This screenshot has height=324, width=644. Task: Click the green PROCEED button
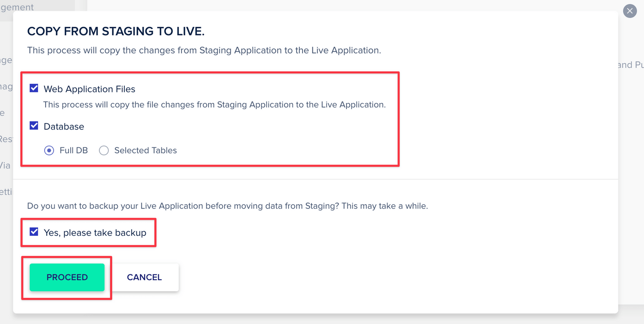point(67,277)
